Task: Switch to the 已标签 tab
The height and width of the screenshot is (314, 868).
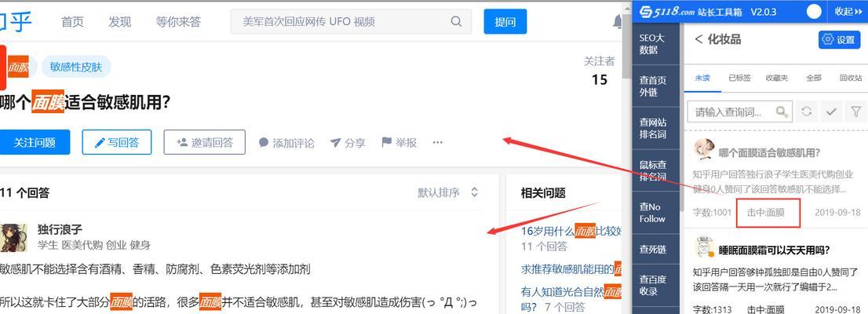Action: (x=739, y=78)
